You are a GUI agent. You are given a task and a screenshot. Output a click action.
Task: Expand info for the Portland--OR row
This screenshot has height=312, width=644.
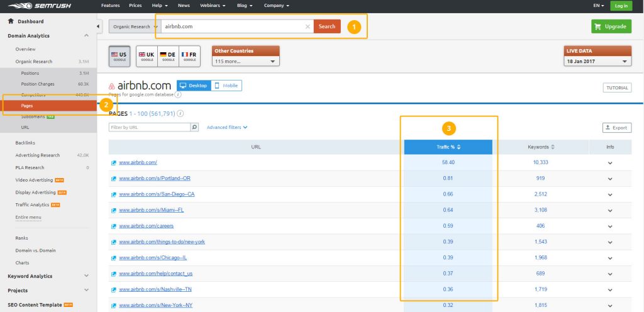click(610, 179)
